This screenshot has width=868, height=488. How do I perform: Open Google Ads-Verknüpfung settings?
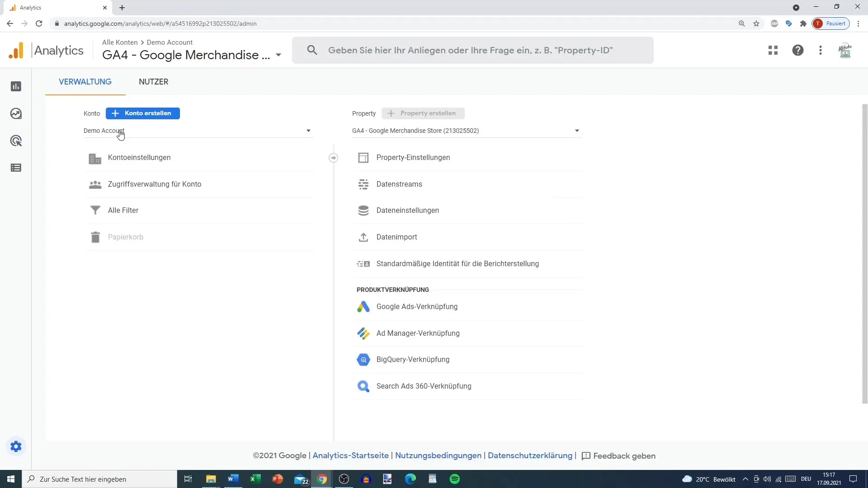[418, 306]
